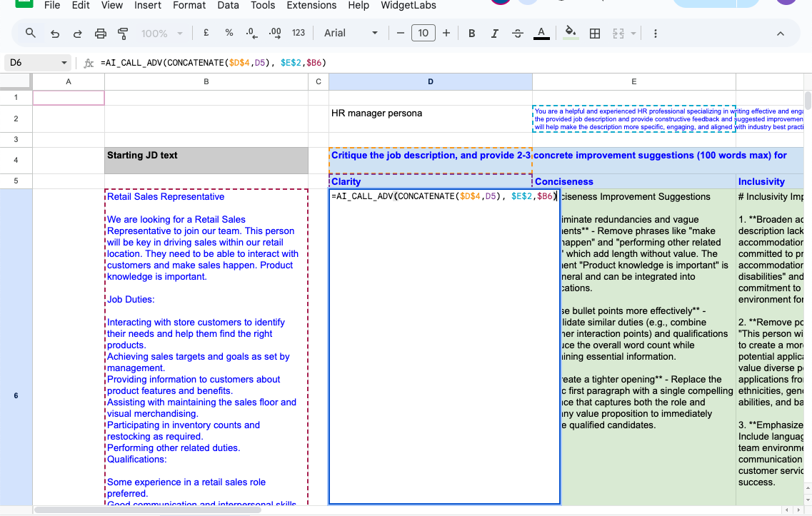This screenshot has height=516, width=812.
Task: Open the Edit menu
Action: pos(80,5)
